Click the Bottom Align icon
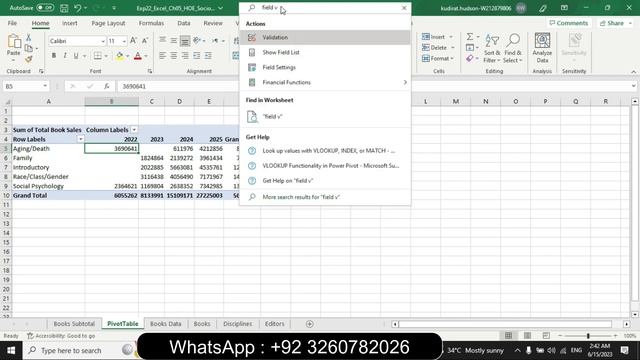 coord(185,41)
